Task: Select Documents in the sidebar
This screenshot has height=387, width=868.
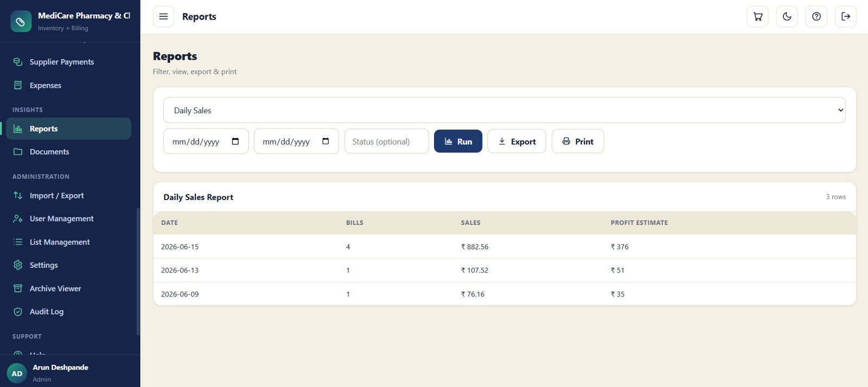Action: click(x=68, y=152)
